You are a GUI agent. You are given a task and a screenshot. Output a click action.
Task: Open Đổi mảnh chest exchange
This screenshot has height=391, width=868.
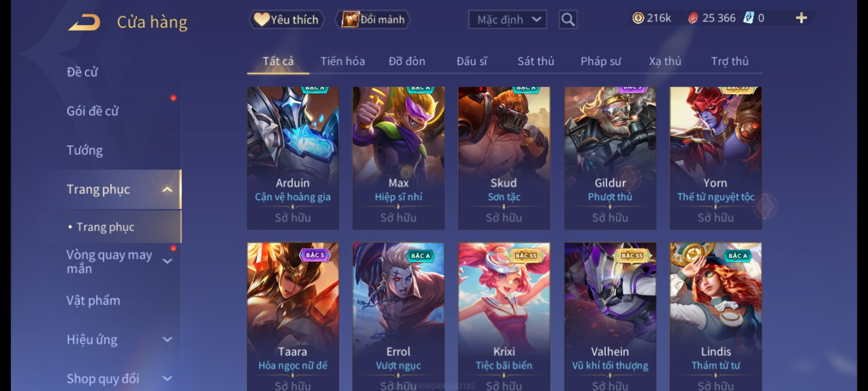(x=373, y=20)
